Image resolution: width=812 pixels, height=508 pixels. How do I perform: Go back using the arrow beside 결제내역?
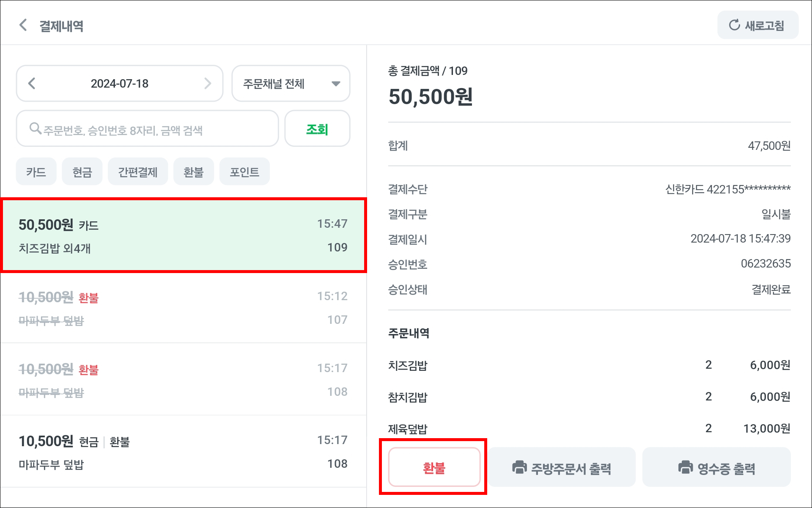(x=23, y=25)
